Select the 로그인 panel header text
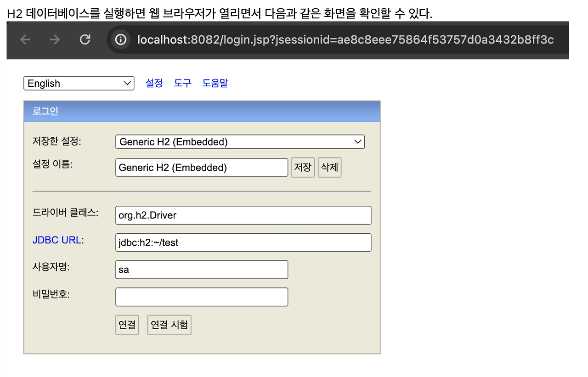588x377 pixels. tap(45, 111)
